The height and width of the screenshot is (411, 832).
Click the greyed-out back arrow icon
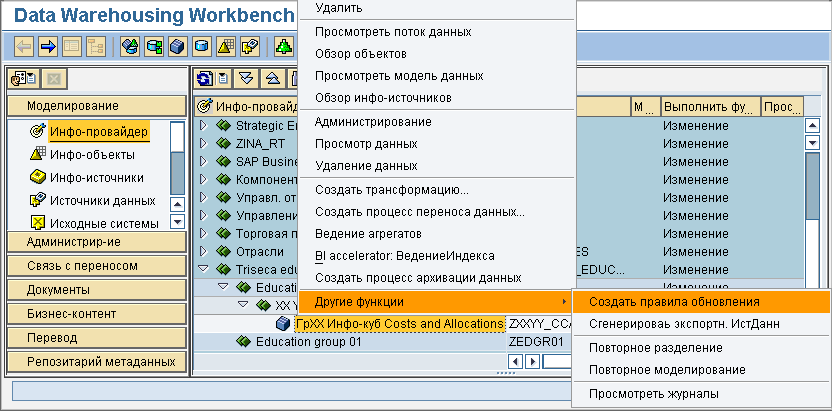pos(24,46)
